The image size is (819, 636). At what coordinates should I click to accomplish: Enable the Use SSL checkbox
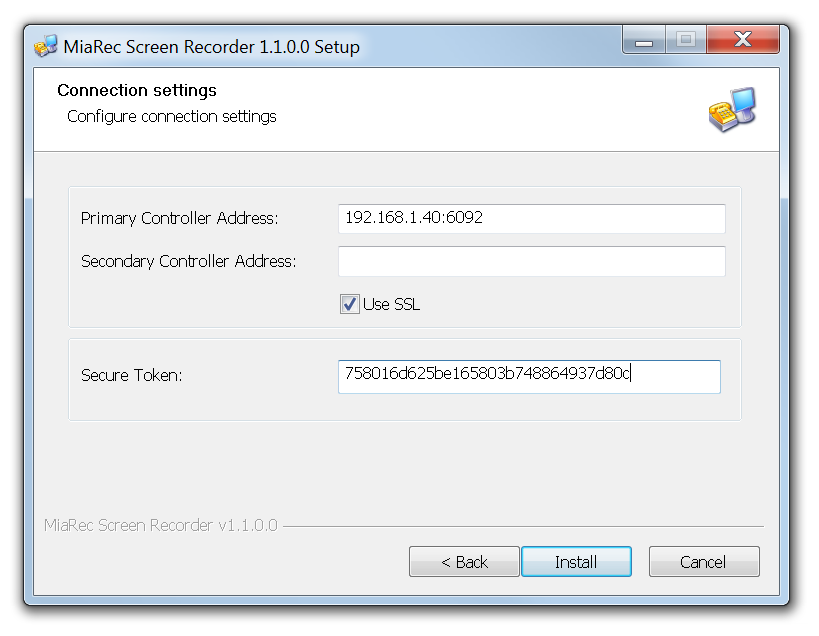click(349, 304)
